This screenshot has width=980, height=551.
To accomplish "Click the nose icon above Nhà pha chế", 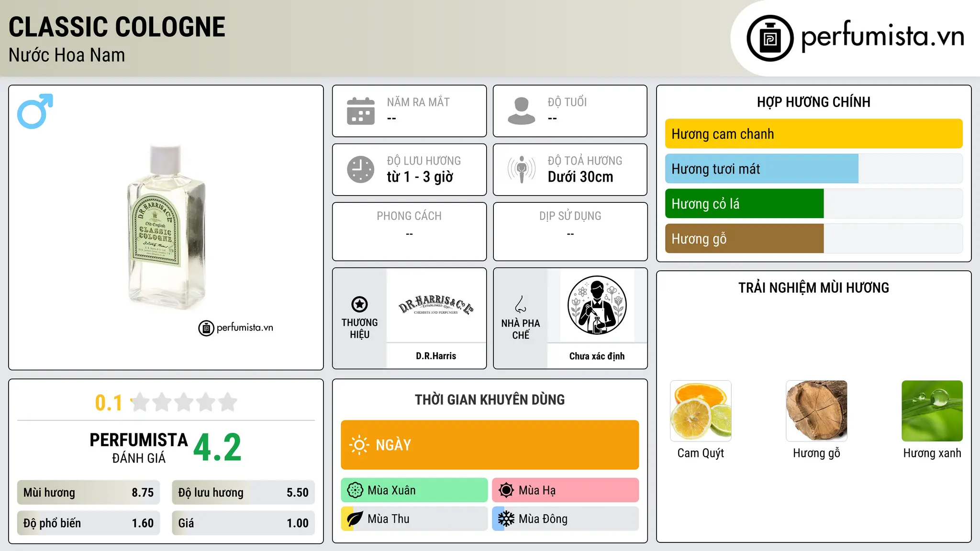I will click(521, 304).
